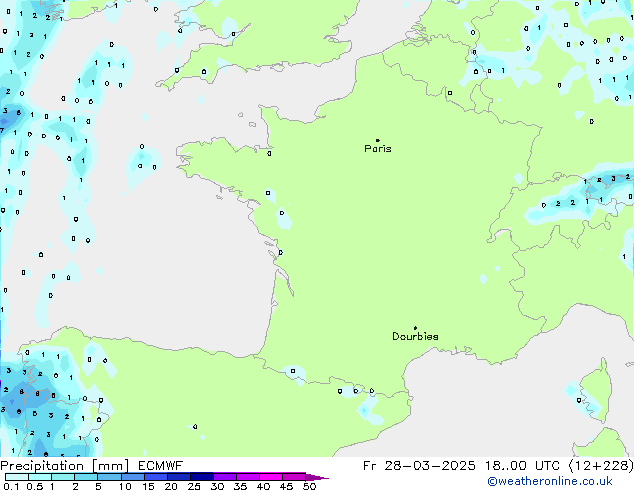Click the legend value label '0.1'

pos(11,486)
